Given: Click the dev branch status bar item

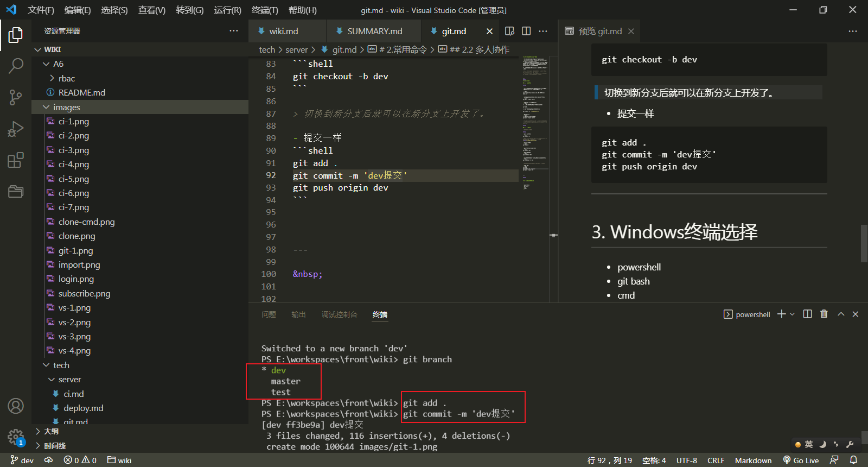Looking at the screenshot, I should pos(22,460).
